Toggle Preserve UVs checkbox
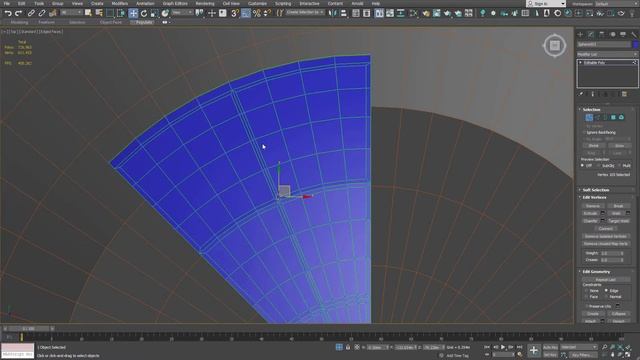The width and height of the screenshot is (640, 360). pyautogui.click(x=587, y=306)
